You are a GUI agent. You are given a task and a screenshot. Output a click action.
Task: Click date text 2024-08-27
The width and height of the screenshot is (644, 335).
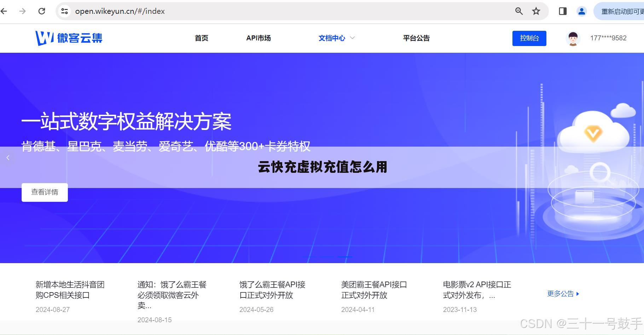pyautogui.click(x=53, y=310)
